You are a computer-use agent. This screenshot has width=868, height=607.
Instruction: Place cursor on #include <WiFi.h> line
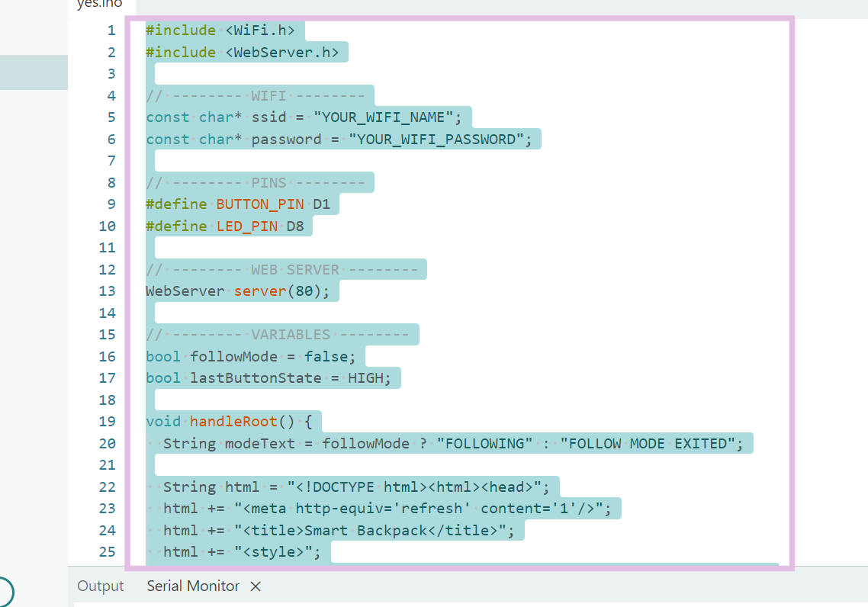click(220, 31)
